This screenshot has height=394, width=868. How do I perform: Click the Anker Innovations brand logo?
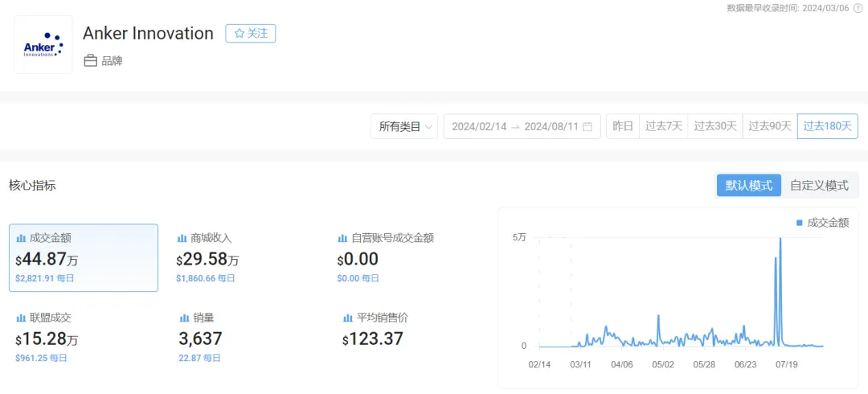pyautogui.click(x=43, y=44)
